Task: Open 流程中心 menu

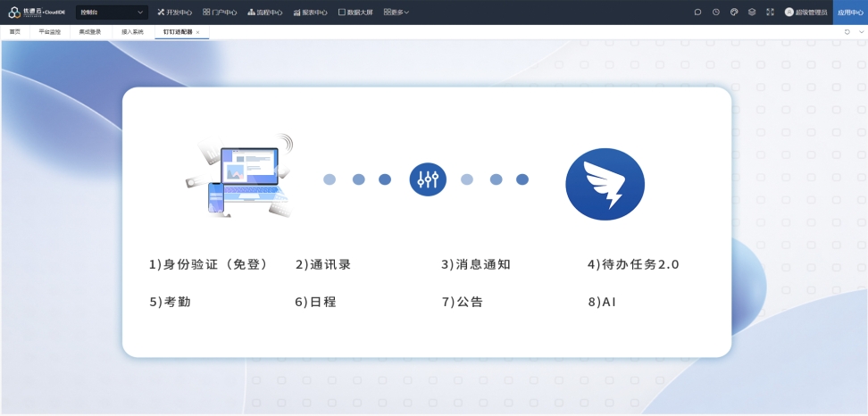Action: [264, 12]
